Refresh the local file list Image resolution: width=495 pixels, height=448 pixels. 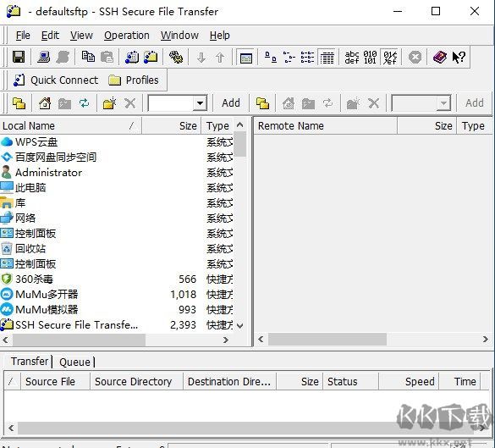(x=84, y=103)
